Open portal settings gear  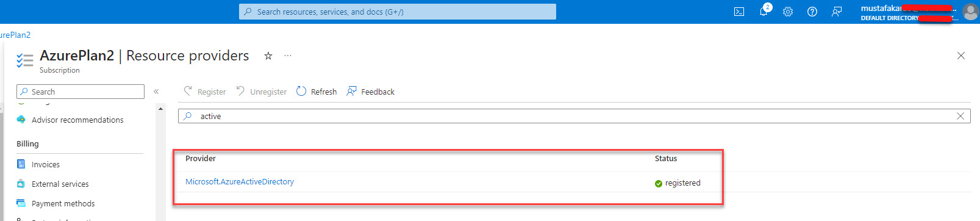click(788, 12)
